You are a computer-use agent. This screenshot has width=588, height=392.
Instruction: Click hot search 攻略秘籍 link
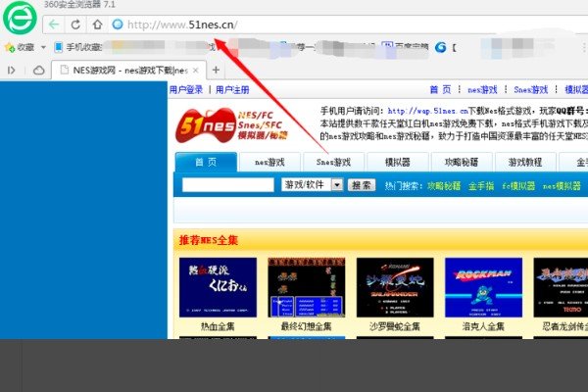[444, 185]
